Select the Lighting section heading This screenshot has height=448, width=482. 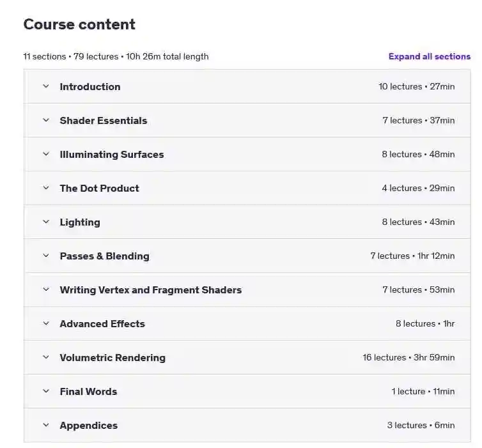(x=80, y=222)
